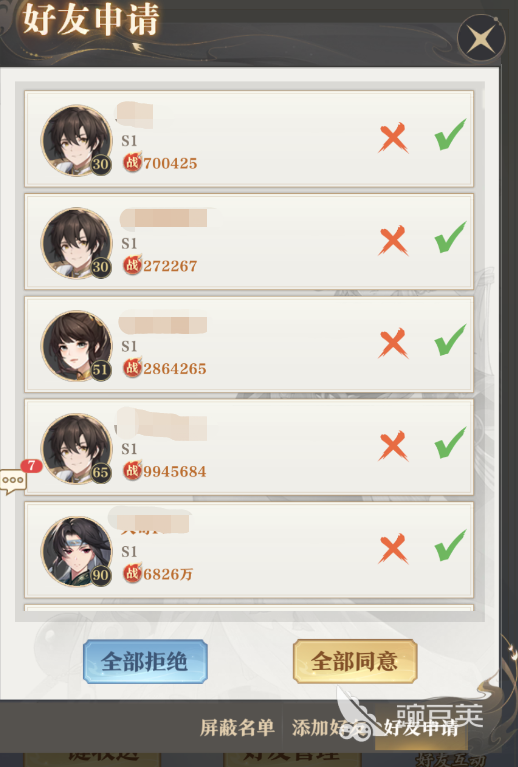Open chat bubble with 7 notifications
518x767 pixels.
tap(13, 481)
